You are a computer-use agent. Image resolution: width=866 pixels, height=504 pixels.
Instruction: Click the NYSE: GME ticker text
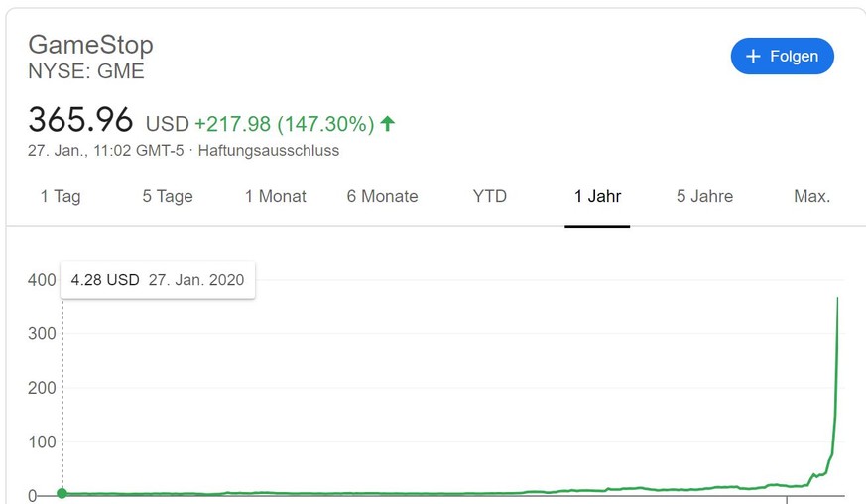[x=86, y=71]
